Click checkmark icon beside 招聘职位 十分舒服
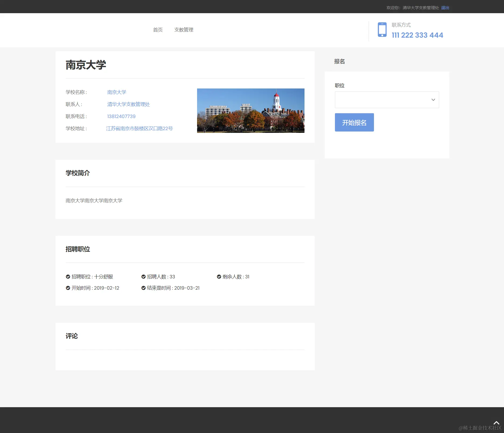The image size is (504, 433). click(x=68, y=276)
